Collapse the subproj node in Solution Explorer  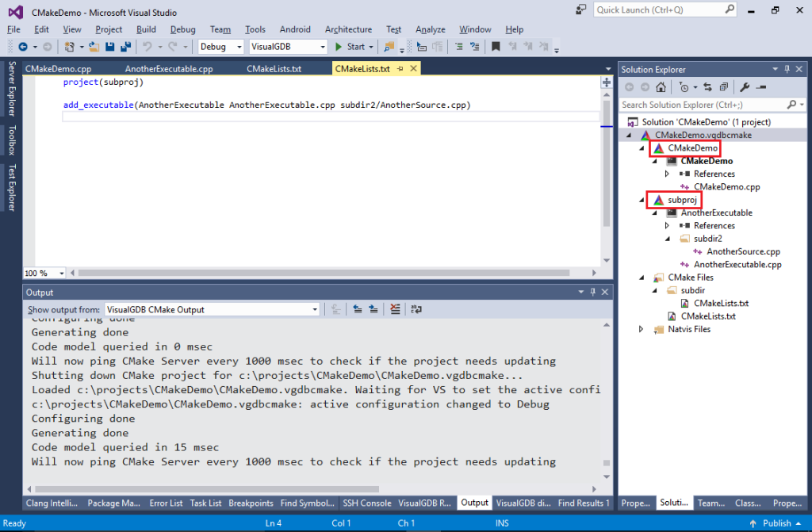point(642,200)
